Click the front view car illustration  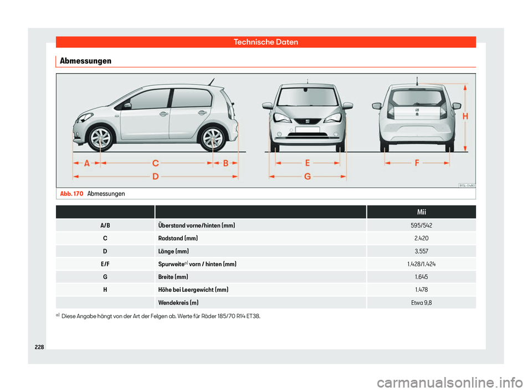(x=307, y=117)
